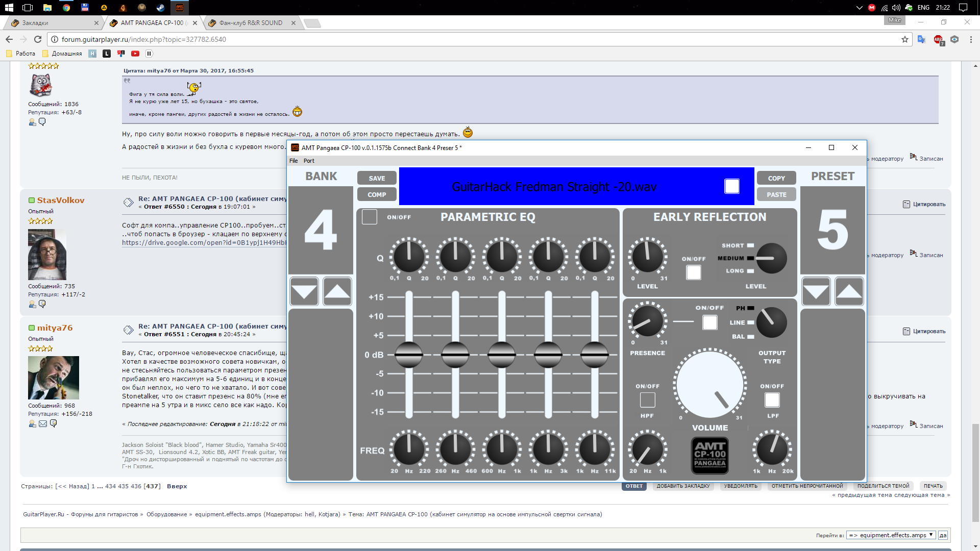Click the Early Reflection level knob
Screen dimensions: 980x551
click(647, 257)
